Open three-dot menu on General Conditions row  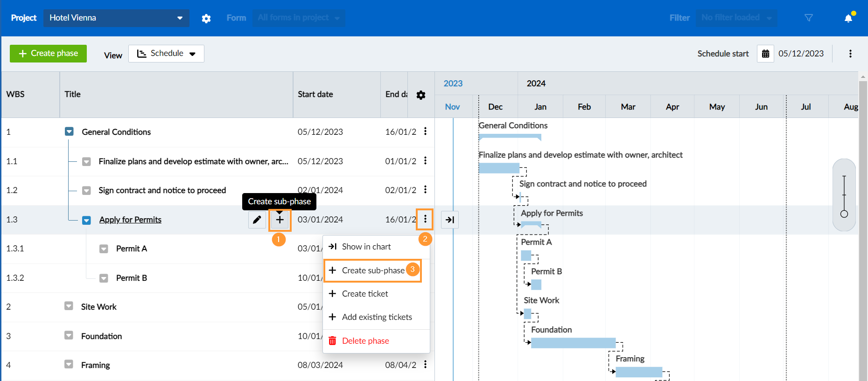coord(425,132)
